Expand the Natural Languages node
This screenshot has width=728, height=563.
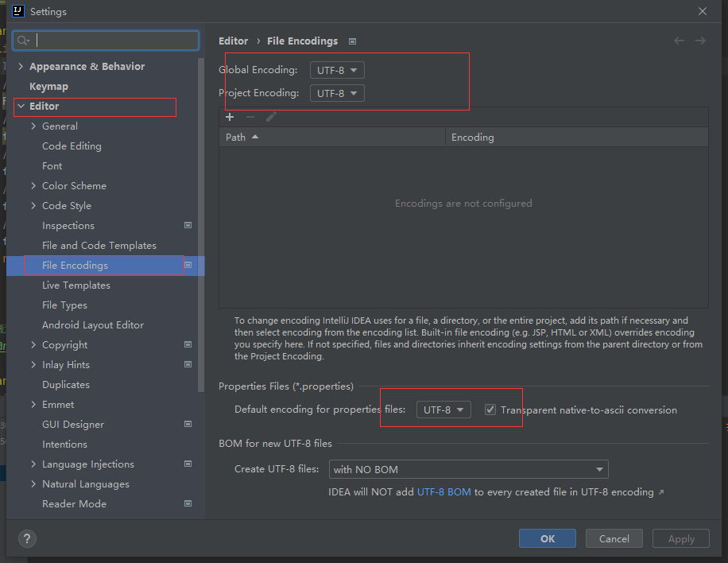33,483
